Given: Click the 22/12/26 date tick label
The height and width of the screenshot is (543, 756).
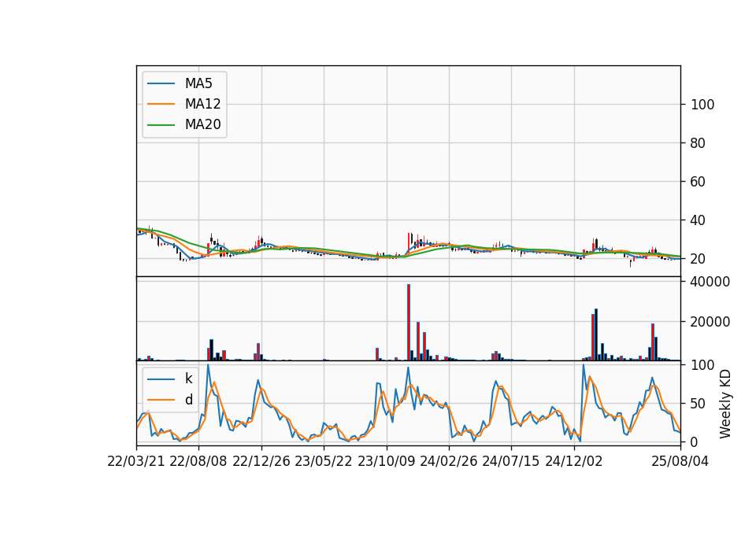Looking at the screenshot, I should coord(261,461).
